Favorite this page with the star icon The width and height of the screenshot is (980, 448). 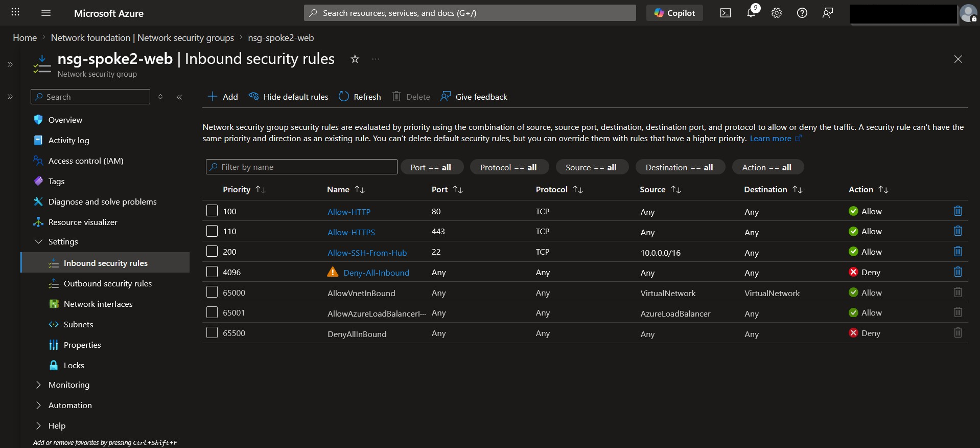click(x=355, y=59)
